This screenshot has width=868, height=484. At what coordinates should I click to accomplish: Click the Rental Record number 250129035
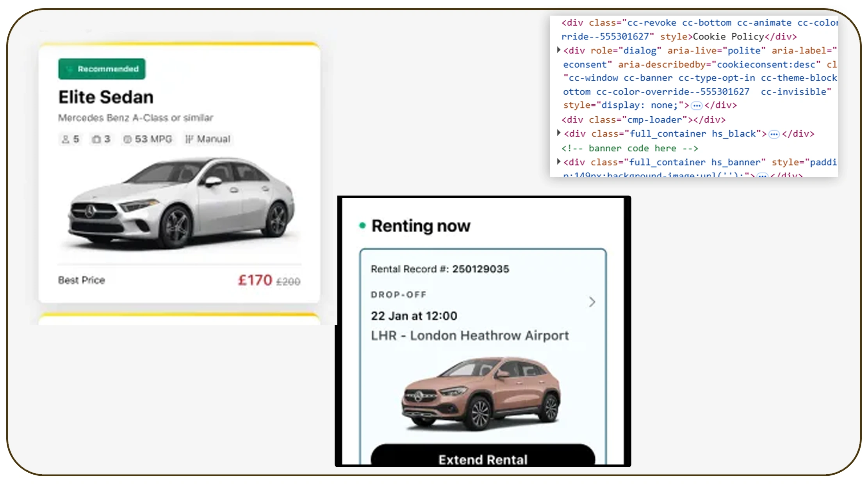(x=480, y=269)
